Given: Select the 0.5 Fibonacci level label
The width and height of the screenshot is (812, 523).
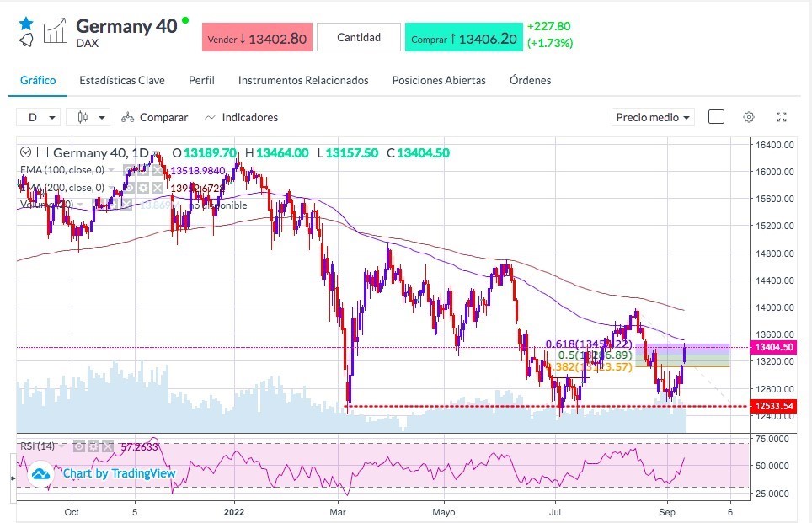Looking at the screenshot, I should 595,355.
